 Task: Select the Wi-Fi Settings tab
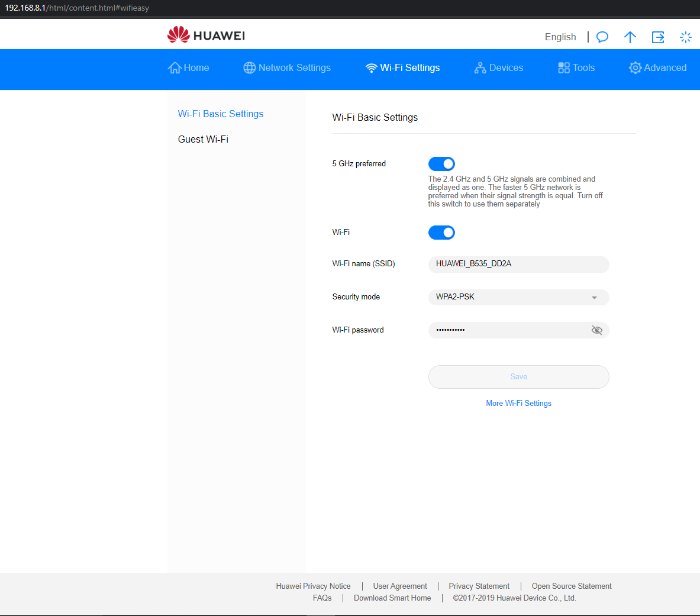(x=402, y=68)
